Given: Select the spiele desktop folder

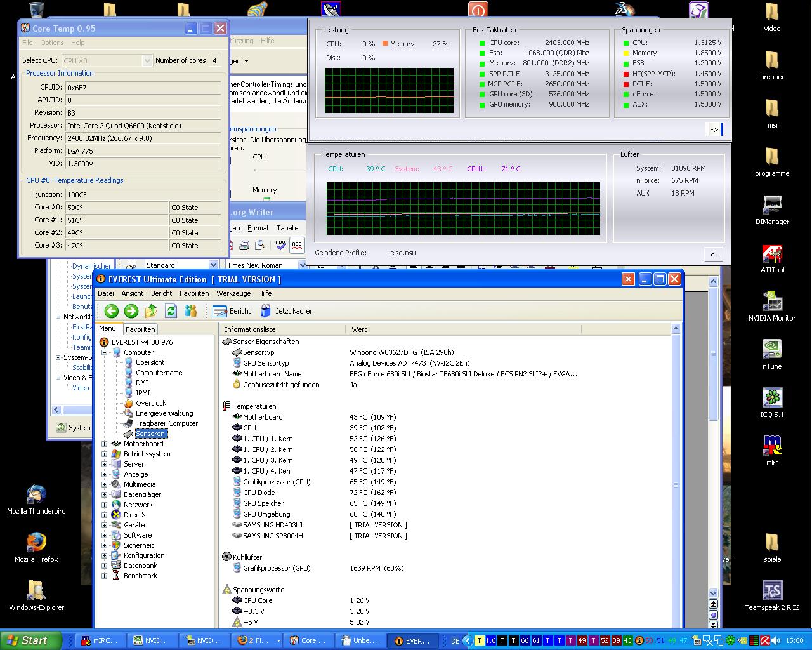Looking at the screenshot, I should click(772, 548).
